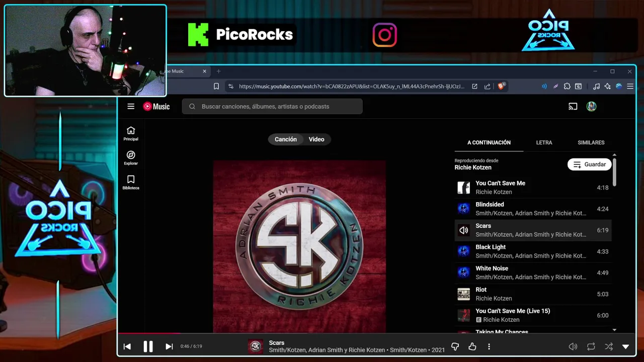This screenshot has width=644, height=362.
Task: Click the Instagram logo in overlay
Action: pos(385,35)
